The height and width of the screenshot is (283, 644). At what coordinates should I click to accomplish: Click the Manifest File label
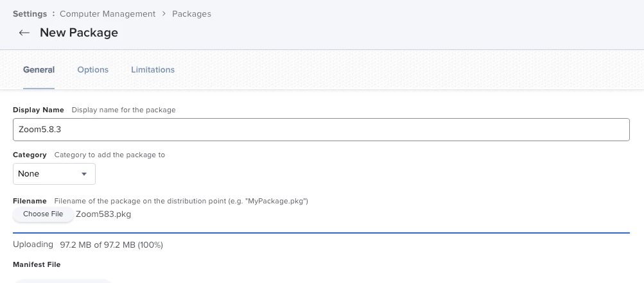click(x=37, y=264)
